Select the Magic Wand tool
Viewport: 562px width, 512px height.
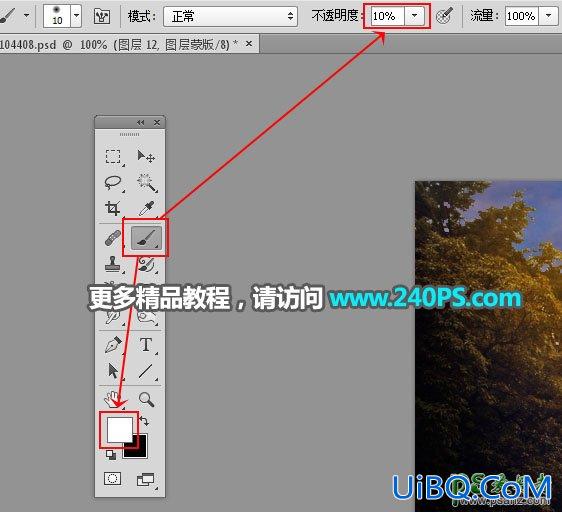tap(147, 182)
